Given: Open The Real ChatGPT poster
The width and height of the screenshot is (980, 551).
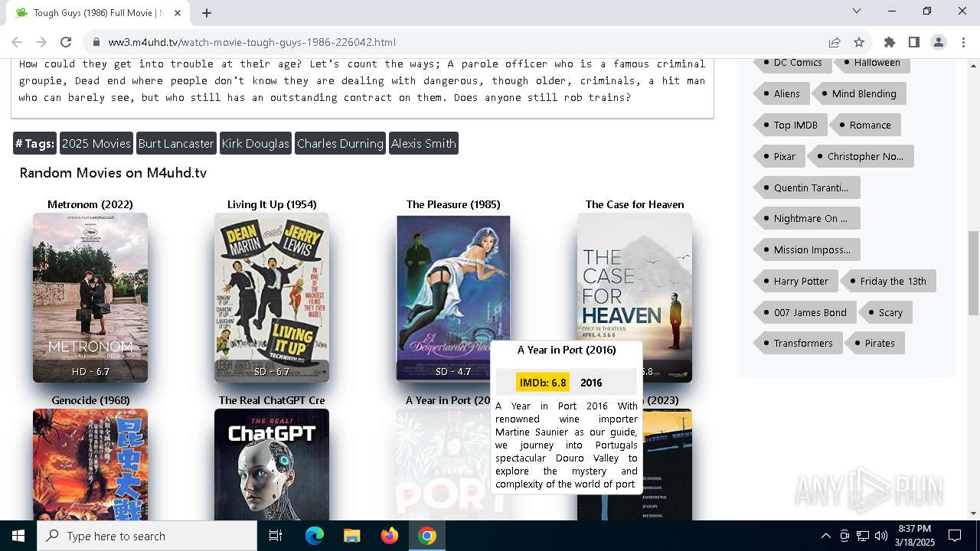Looking at the screenshot, I should 272,465.
